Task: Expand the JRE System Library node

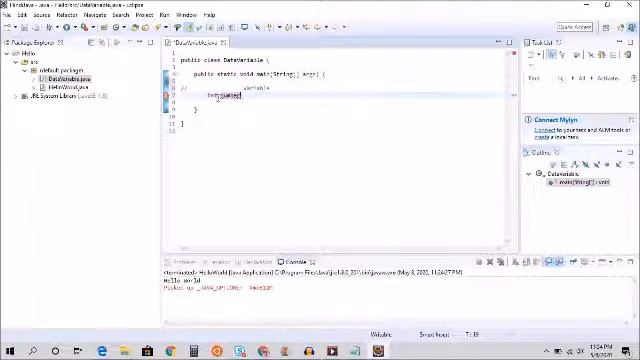Action: (16, 96)
